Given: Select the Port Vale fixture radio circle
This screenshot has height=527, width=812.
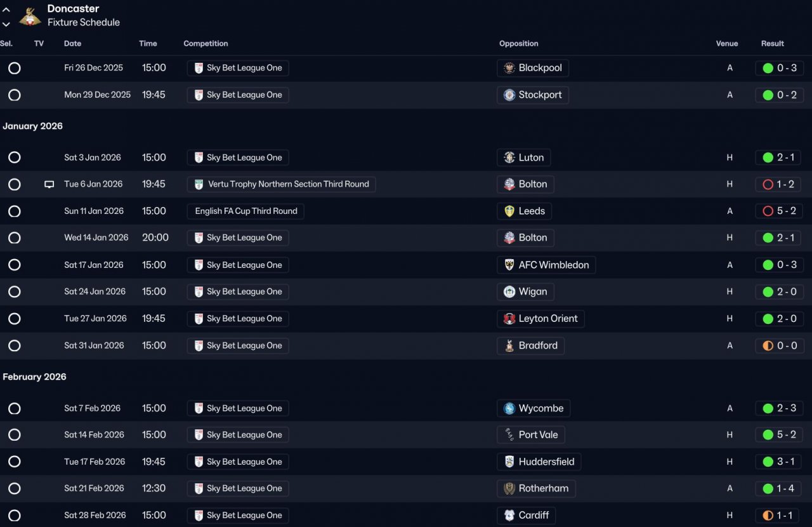Looking at the screenshot, I should [x=15, y=435].
